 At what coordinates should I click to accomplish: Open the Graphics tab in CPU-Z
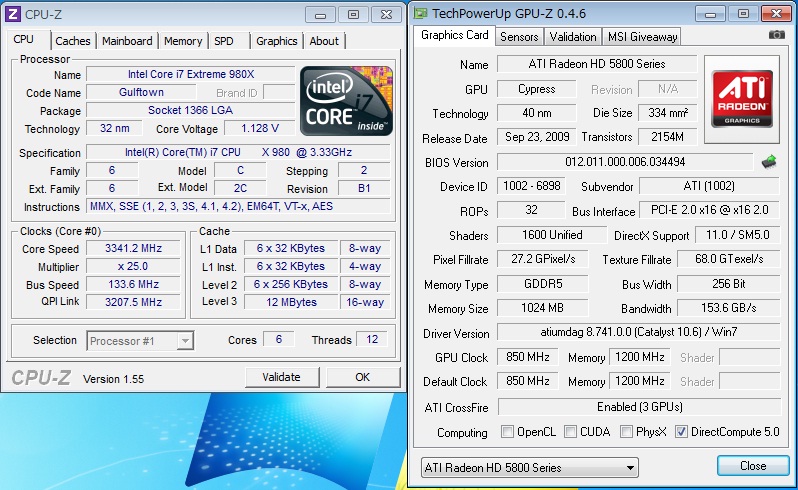tap(276, 41)
